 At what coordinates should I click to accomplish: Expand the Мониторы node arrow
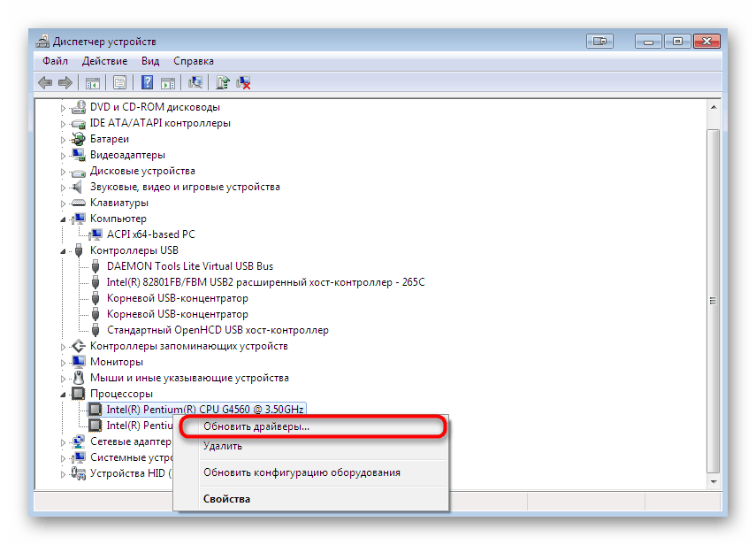pos(63,363)
